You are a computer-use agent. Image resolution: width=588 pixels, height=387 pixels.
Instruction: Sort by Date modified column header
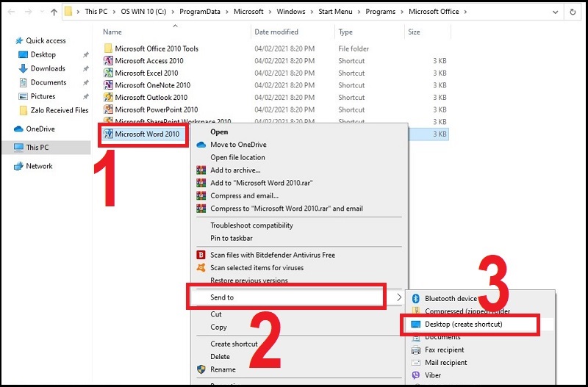276,32
